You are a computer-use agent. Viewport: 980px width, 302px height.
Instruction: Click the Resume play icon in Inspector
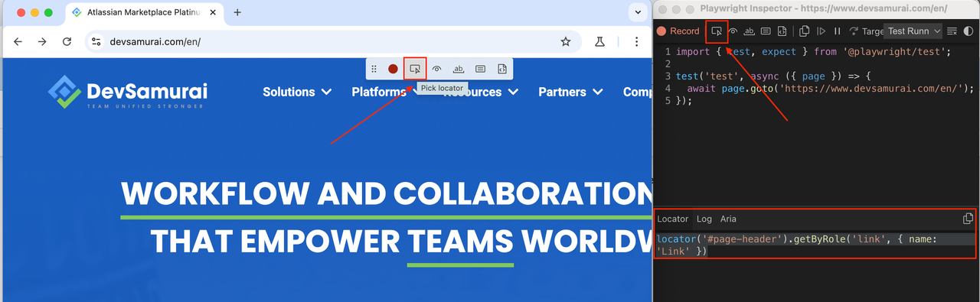(x=821, y=31)
